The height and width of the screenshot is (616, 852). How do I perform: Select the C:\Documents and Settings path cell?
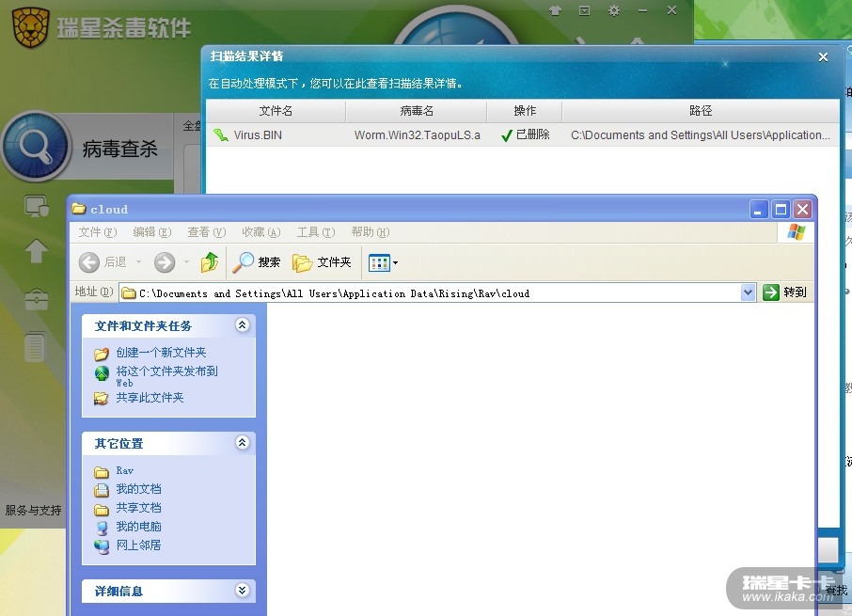click(x=701, y=135)
